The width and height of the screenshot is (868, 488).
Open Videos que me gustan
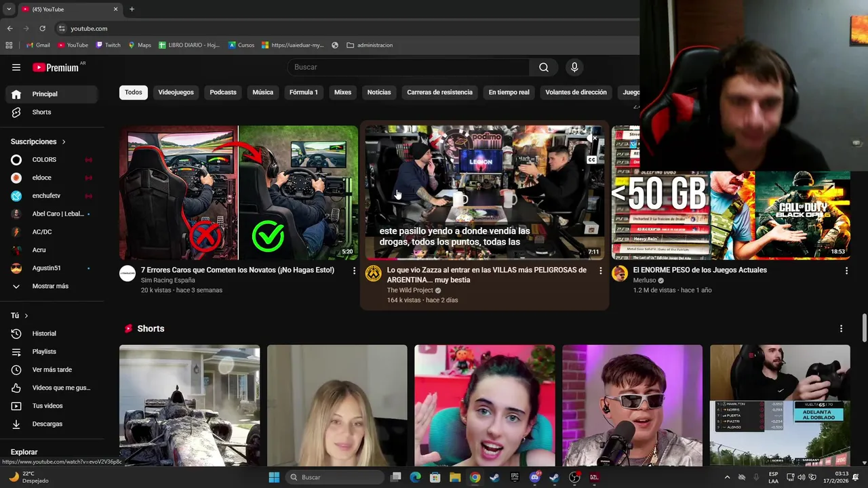coord(52,388)
